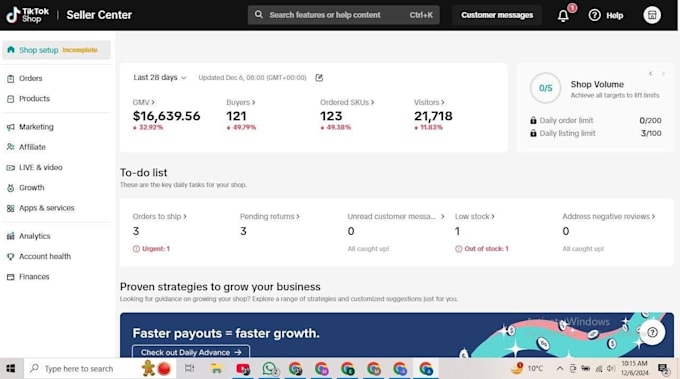
Task: Click the LIVE & video camera icon
Action: tap(10, 167)
